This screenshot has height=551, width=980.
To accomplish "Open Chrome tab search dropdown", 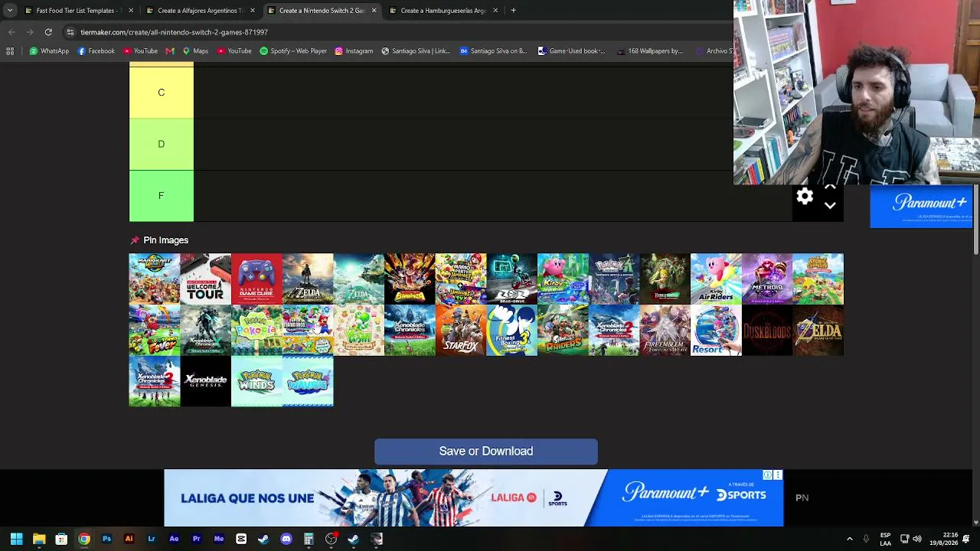I will click(10, 11).
